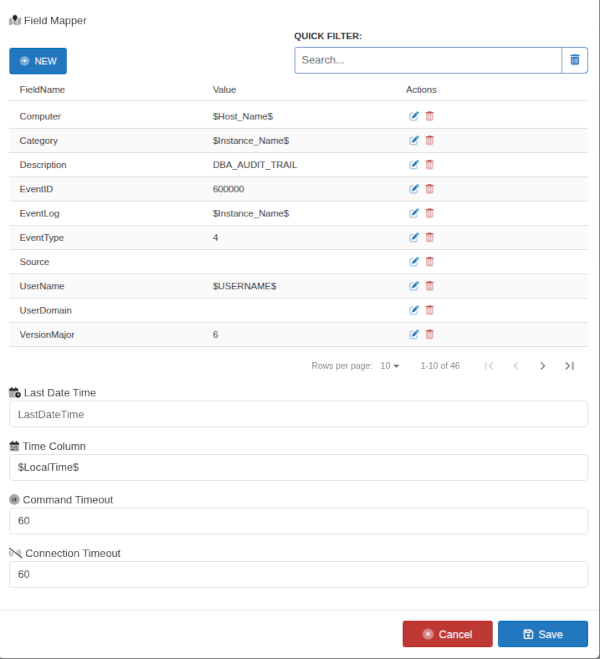Go to next page of mappings

point(543,366)
